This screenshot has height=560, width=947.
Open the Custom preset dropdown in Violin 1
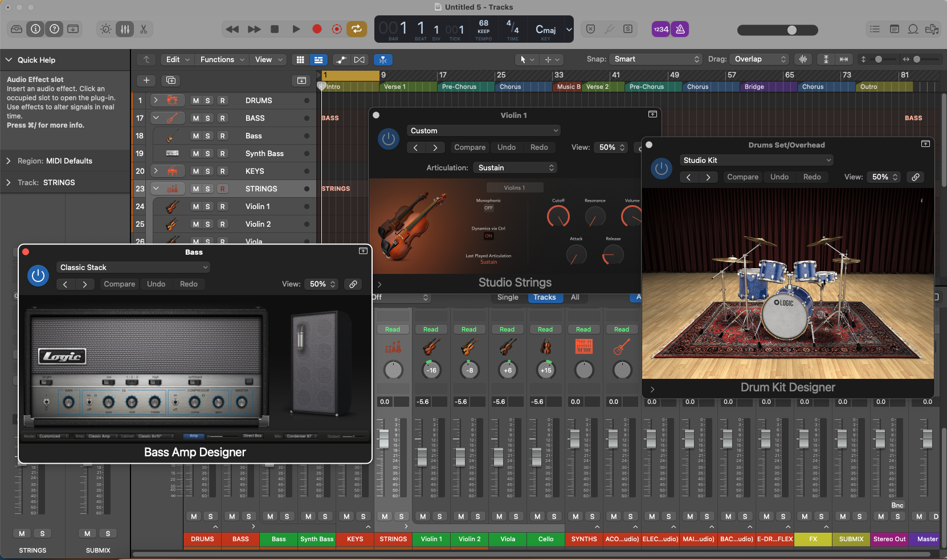pyautogui.click(x=484, y=130)
